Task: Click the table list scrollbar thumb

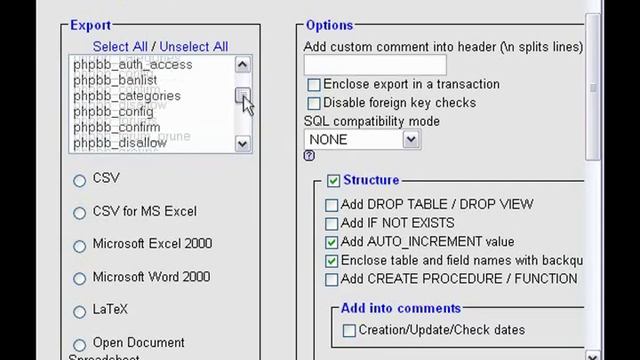Action: [242, 95]
